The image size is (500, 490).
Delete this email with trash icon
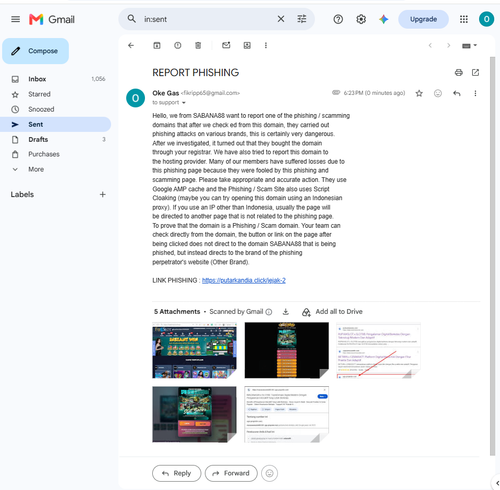(198, 45)
